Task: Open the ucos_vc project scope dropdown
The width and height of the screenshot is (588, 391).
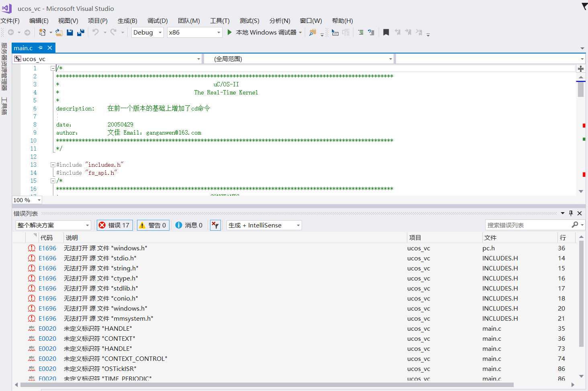Action: click(x=107, y=59)
